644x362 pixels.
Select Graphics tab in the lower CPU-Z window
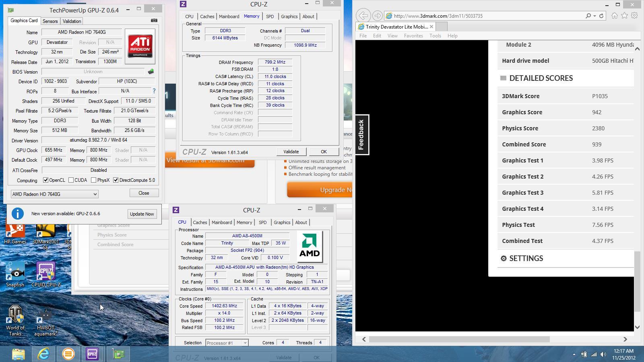282,222
